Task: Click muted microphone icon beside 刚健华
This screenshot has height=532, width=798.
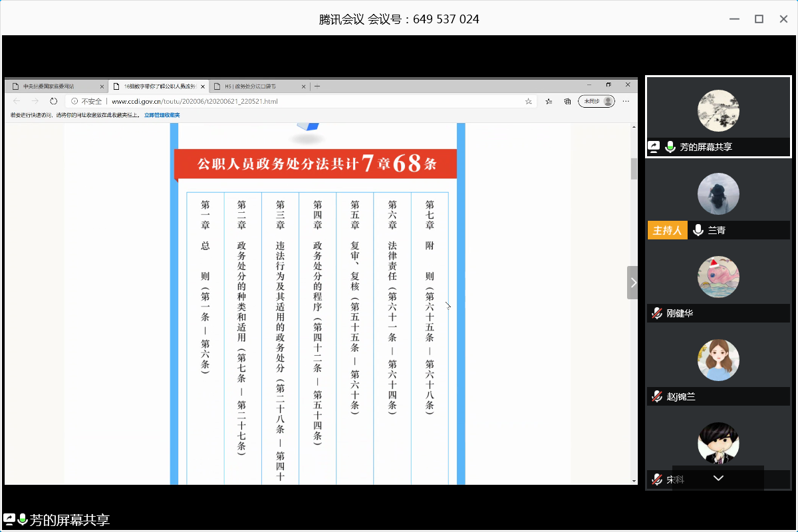Action: click(657, 313)
